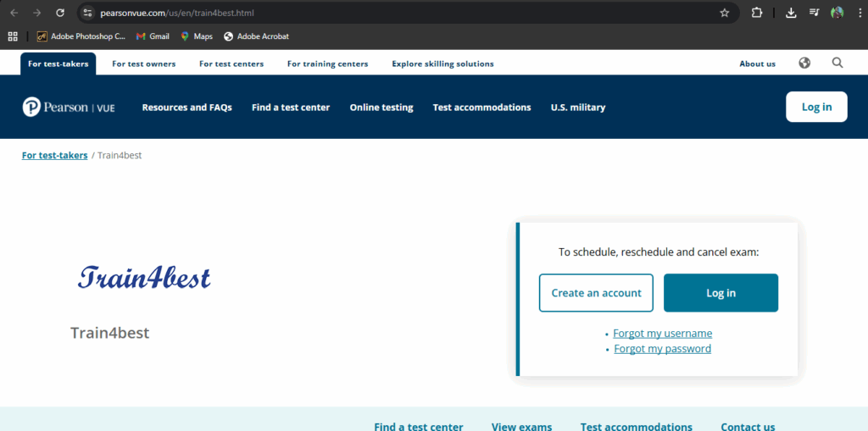This screenshot has width=868, height=431.
Task: Bookmark this page with star icon
Action: tap(724, 13)
